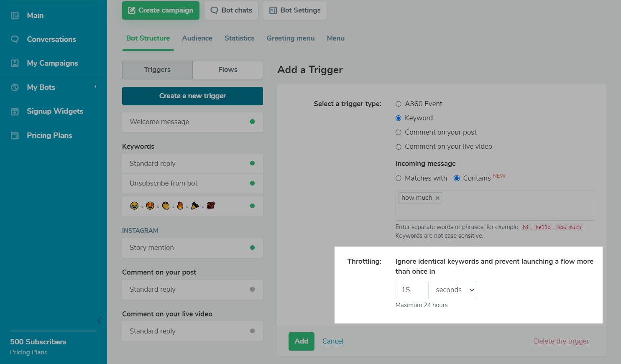Go to the Greeting menu tab
Image resolution: width=621 pixels, height=364 pixels.
(290, 38)
